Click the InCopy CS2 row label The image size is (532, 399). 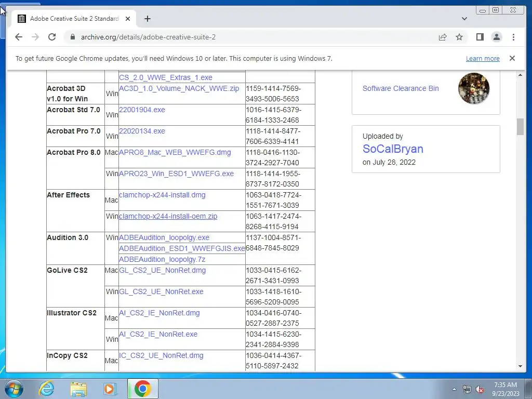pyautogui.click(x=67, y=355)
